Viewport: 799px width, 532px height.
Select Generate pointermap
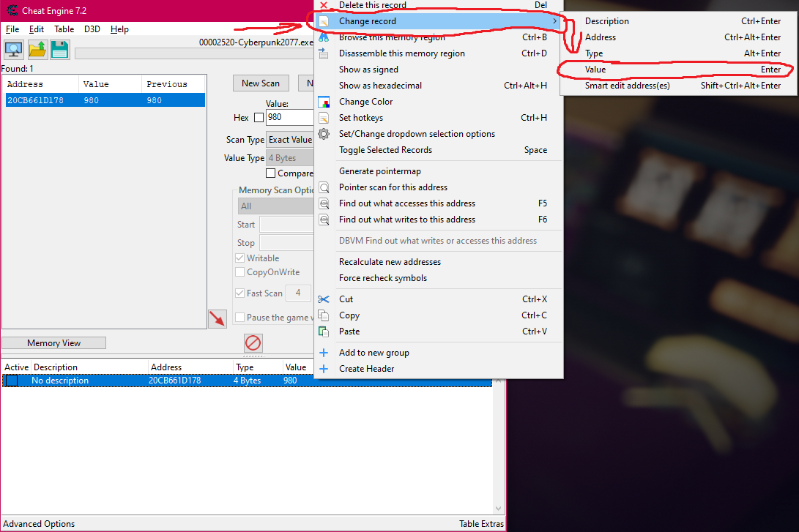pos(439,171)
